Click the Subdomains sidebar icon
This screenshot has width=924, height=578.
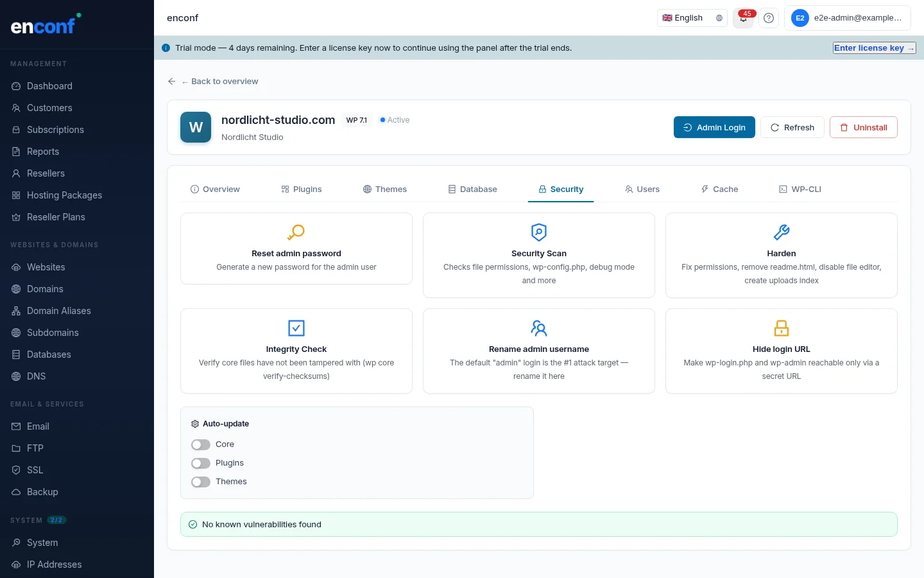click(16, 333)
